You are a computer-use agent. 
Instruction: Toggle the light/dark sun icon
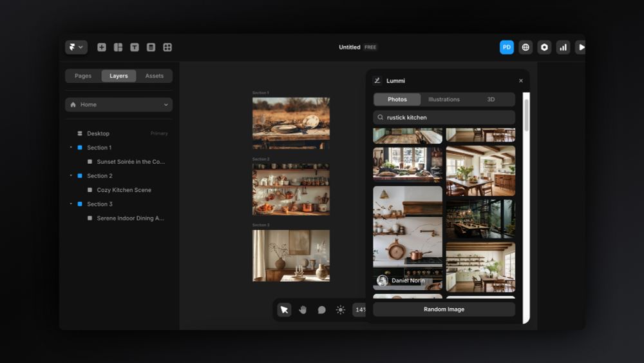[341, 309]
